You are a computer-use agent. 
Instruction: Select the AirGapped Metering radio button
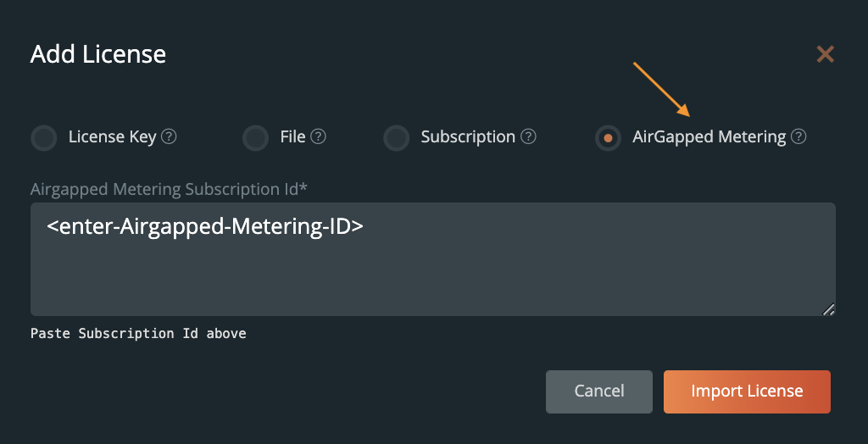[608, 137]
